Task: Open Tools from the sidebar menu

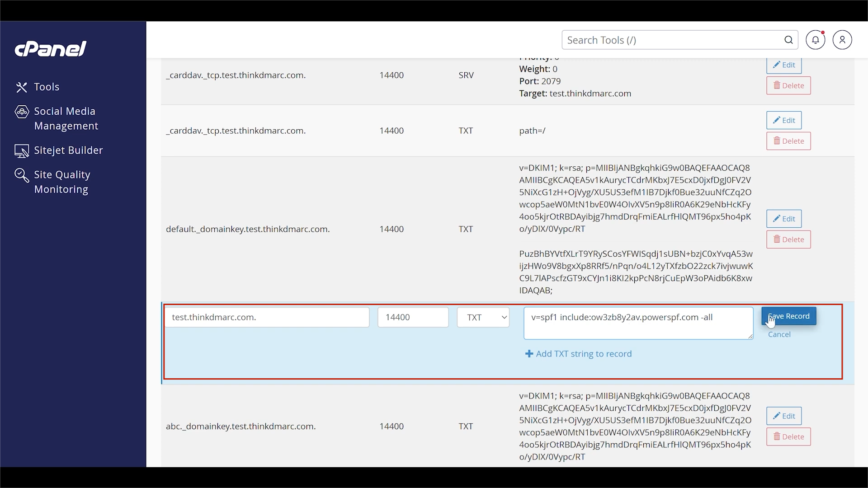Action: (x=47, y=87)
